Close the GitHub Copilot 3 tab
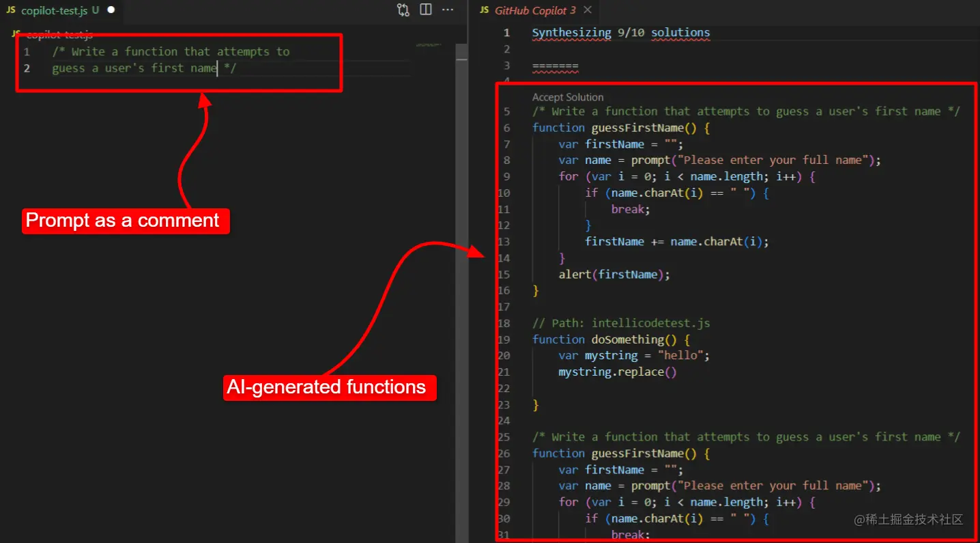The width and height of the screenshot is (980, 543). click(x=588, y=10)
